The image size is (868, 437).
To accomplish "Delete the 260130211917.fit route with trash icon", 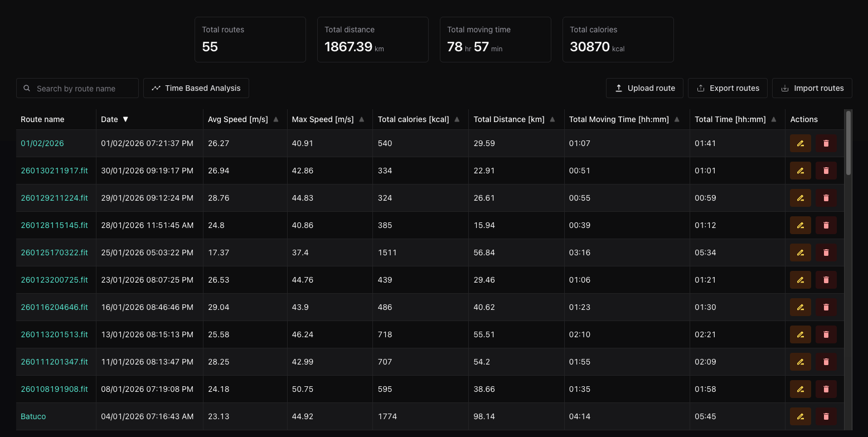I will point(826,171).
